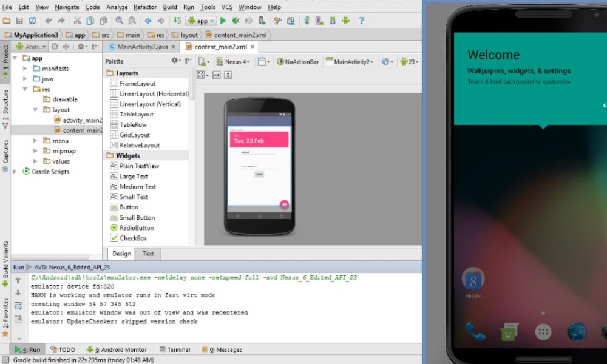Click the Sync Project with Gradle icon

click(307, 21)
